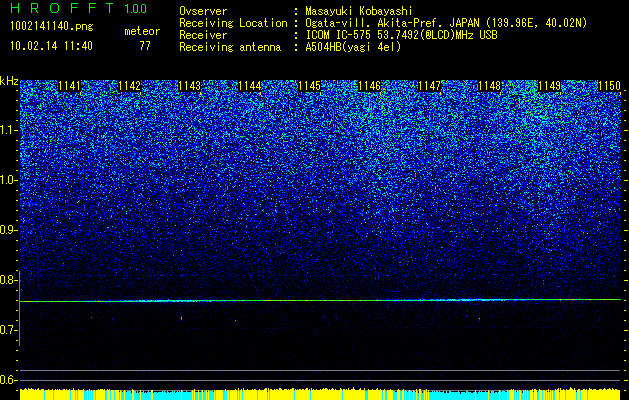The width and height of the screenshot is (629, 400).
Task: Click the name Masayuki Kobayashi
Action: pyautogui.click(x=359, y=11)
